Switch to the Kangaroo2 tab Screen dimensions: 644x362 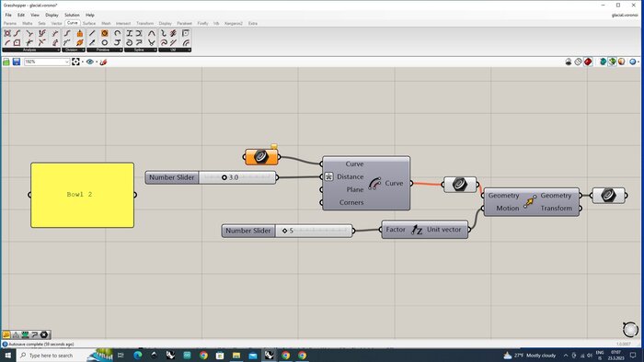pyautogui.click(x=234, y=23)
